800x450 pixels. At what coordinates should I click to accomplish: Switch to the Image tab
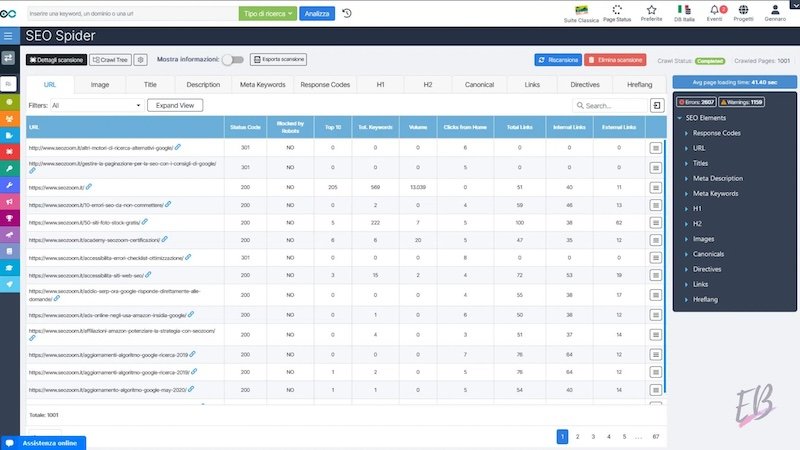pos(100,85)
